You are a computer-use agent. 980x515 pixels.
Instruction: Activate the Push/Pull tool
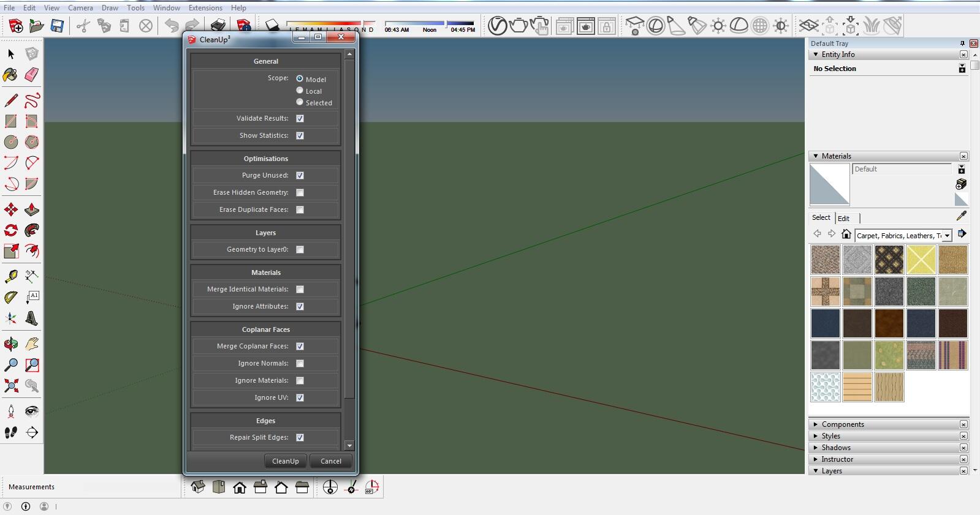32,210
